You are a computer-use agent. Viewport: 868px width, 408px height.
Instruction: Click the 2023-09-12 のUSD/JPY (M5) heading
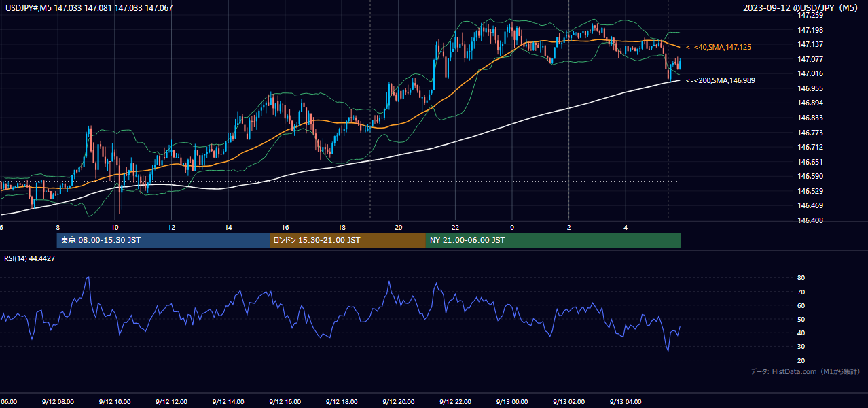(x=800, y=8)
